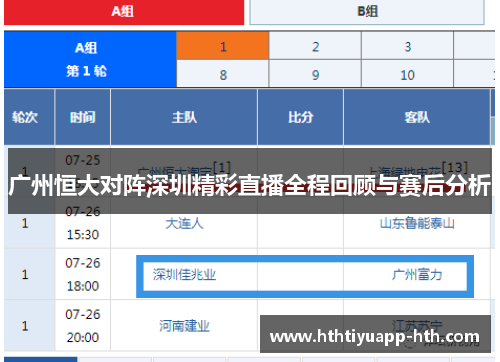Click the 时间 column header
This screenshot has width=500, height=362.
tap(83, 117)
